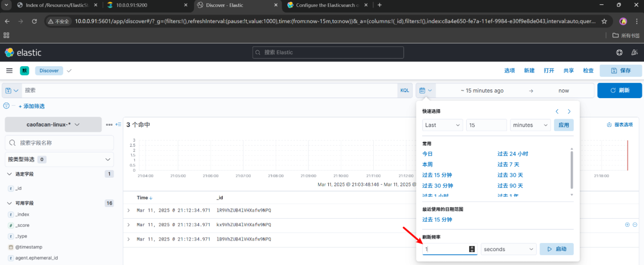
Task: Toggle the KQL query language switch
Action: point(405,90)
